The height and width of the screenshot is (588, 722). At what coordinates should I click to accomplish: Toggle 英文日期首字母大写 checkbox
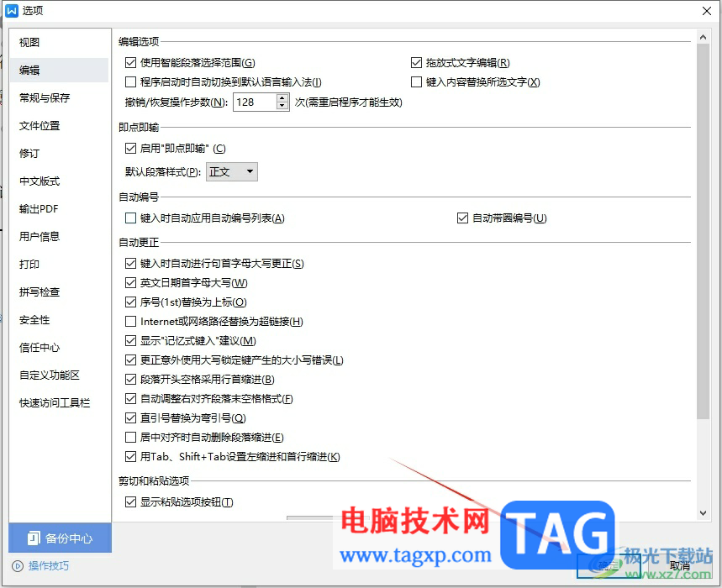coord(131,282)
